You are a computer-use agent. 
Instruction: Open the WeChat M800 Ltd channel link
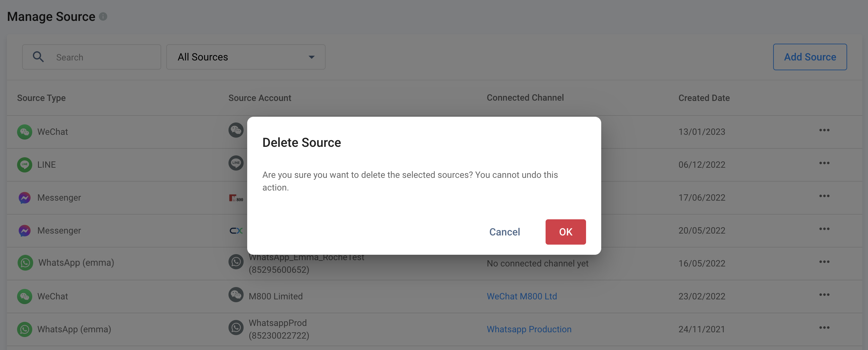[521, 296]
